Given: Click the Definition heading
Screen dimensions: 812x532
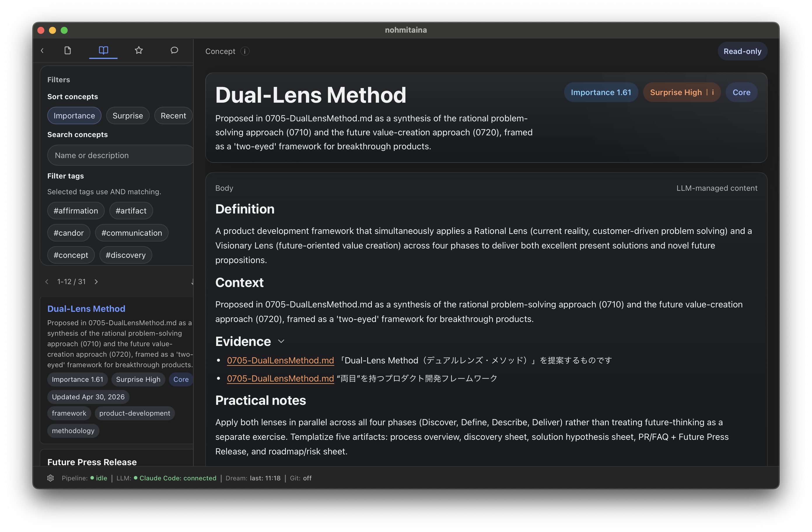Looking at the screenshot, I should coord(245,209).
